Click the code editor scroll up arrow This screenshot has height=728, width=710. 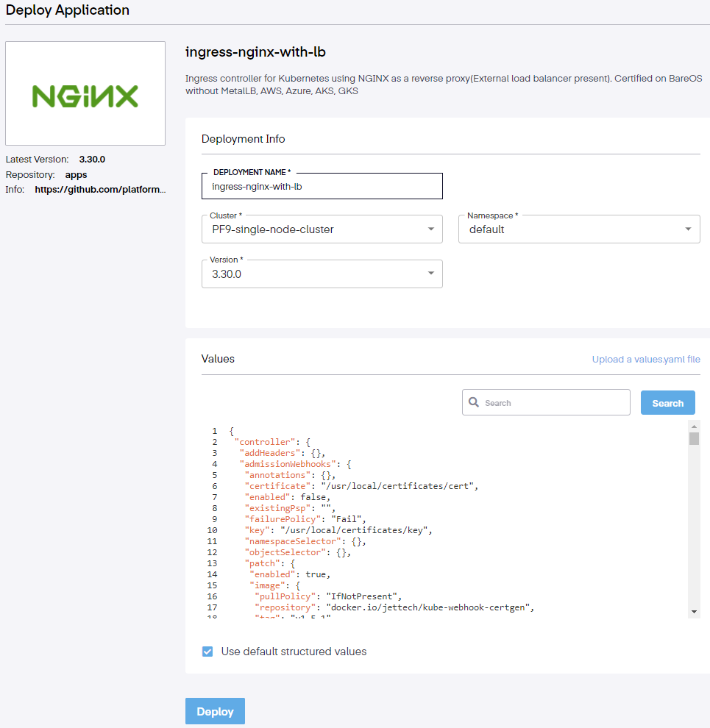(x=694, y=426)
